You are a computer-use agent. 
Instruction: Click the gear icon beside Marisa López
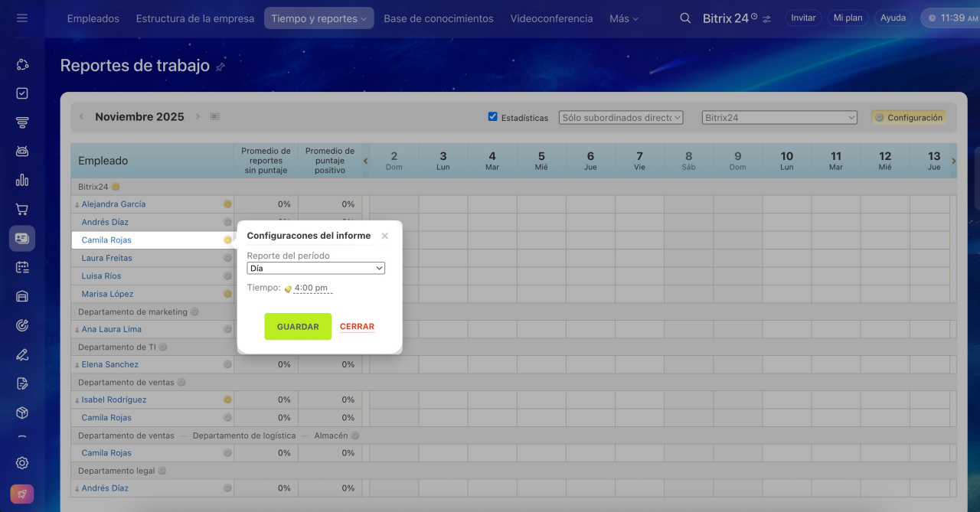[227, 294]
